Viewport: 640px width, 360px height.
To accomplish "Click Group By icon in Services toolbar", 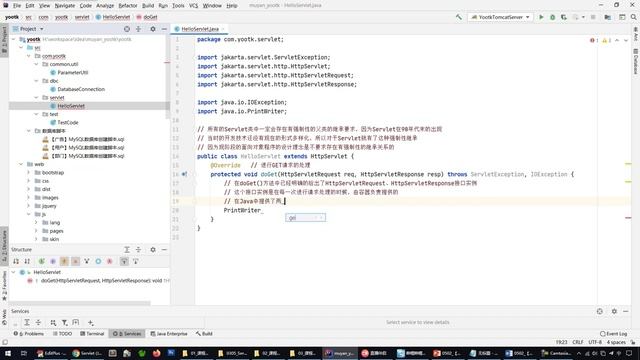I will pyautogui.click(x=53, y=322).
